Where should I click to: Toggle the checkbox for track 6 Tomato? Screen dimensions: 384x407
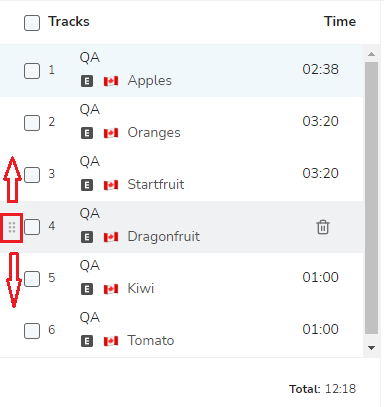pyautogui.click(x=32, y=331)
